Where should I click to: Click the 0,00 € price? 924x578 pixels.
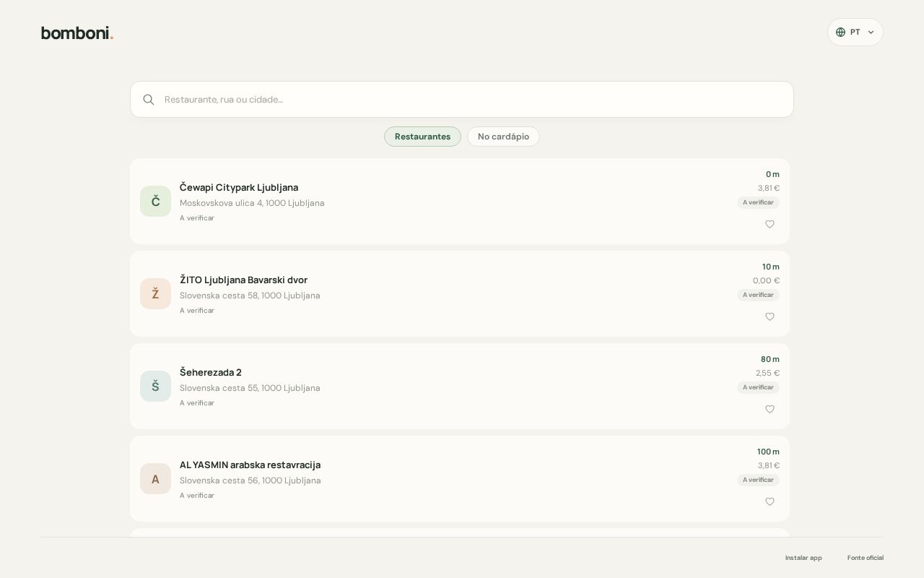pos(766,280)
